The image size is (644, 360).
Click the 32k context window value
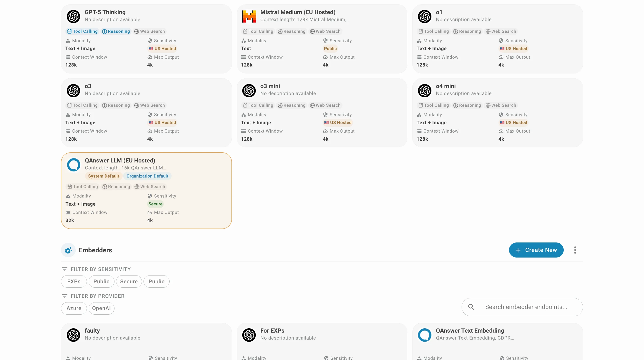pos(70,221)
